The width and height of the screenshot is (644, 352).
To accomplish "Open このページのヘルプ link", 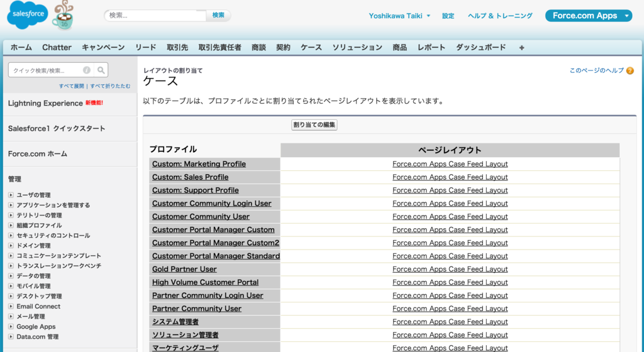I will (597, 70).
